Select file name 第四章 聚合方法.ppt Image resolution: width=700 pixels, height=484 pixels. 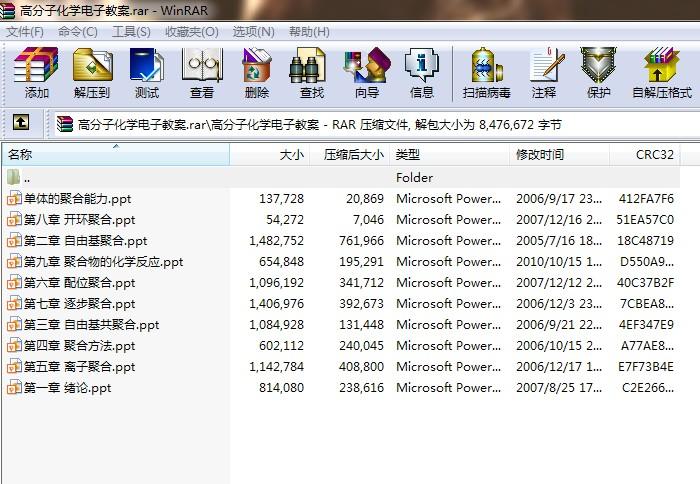point(79,345)
